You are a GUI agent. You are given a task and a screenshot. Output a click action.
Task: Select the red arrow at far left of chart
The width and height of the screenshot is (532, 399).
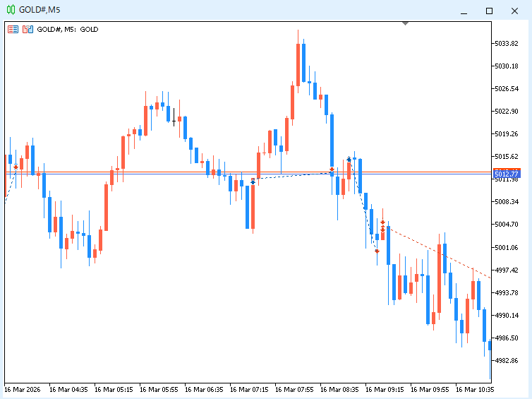coord(16,167)
